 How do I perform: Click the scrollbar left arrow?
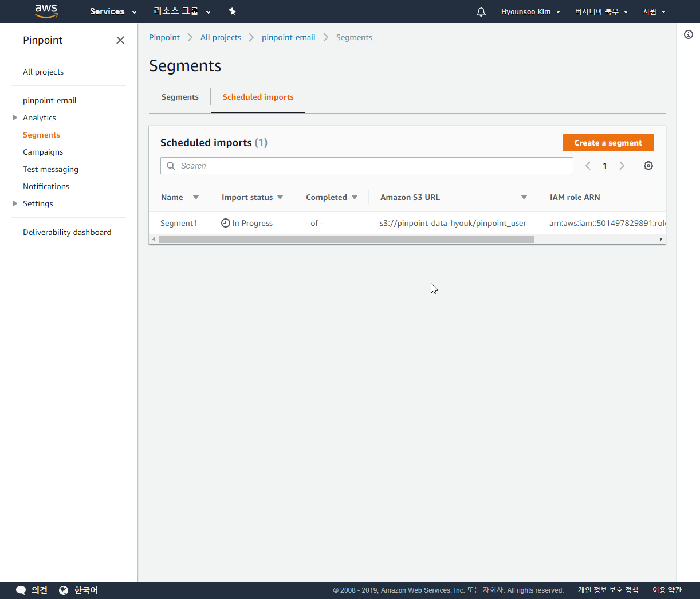pyautogui.click(x=154, y=239)
